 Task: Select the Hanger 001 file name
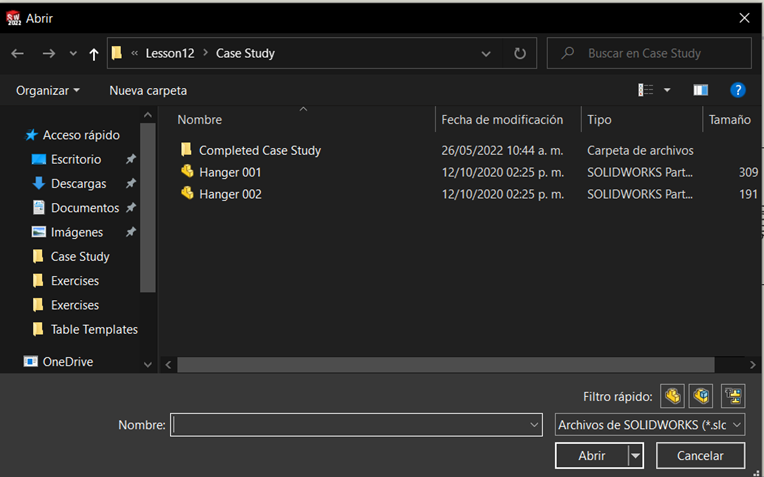coord(230,172)
